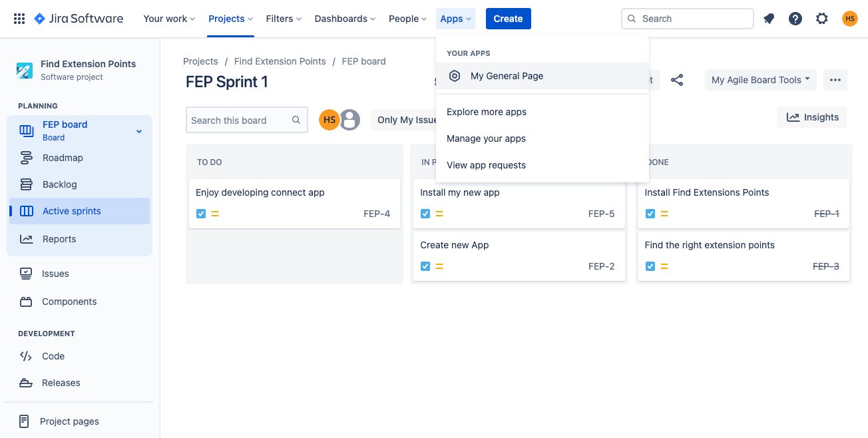The image size is (868, 438).
Task: Click the FEP board breadcrumb link
Action: click(x=364, y=61)
